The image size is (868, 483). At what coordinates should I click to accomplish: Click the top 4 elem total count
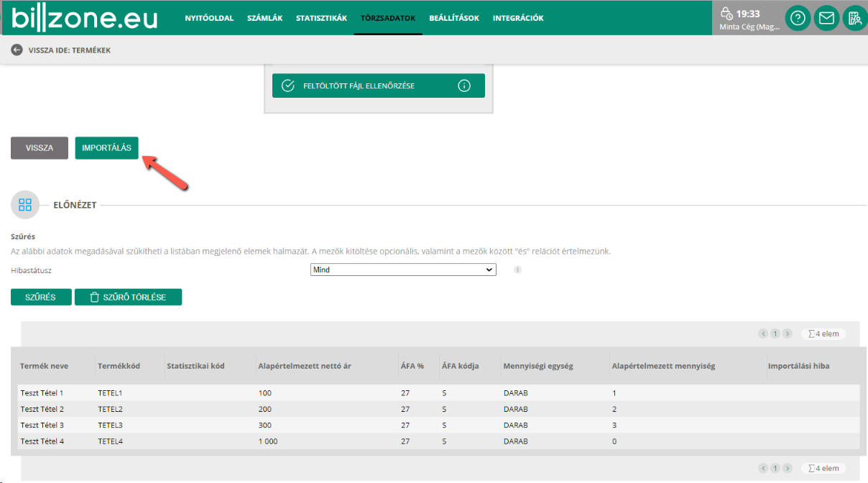(823, 333)
